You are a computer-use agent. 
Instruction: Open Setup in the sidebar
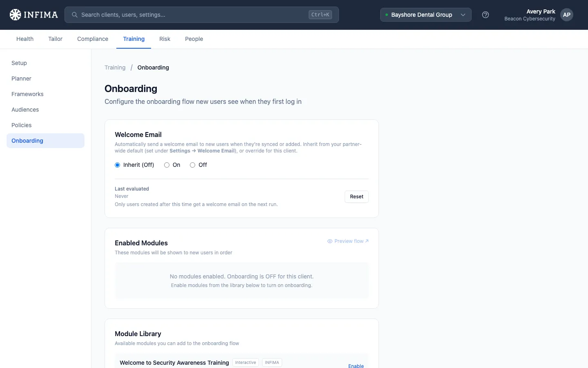click(45, 63)
